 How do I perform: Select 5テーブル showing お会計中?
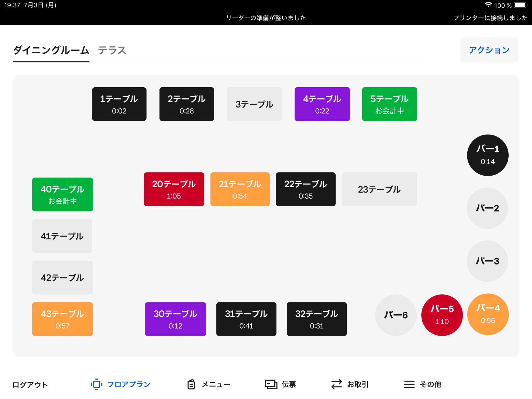tap(389, 104)
